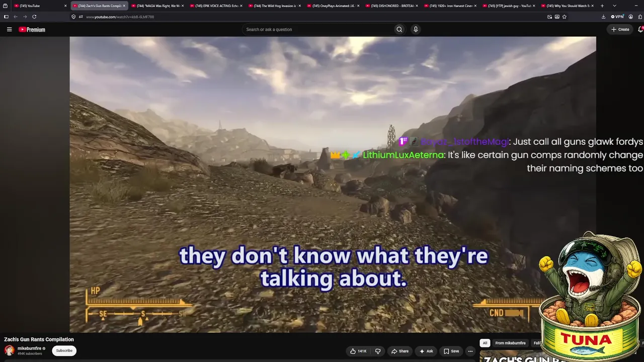Image resolution: width=644 pixels, height=362 pixels.
Task: Open a new browser tab
Action: (x=602, y=6)
